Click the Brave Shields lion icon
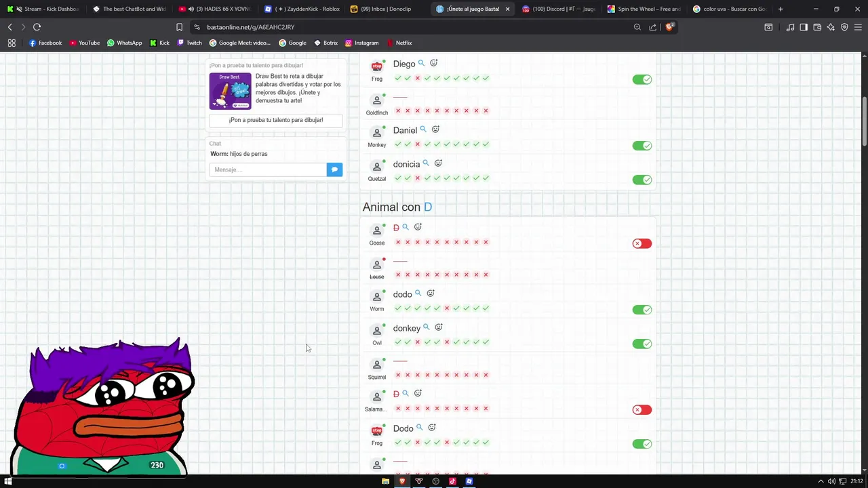This screenshot has height=488, width=868. (x=669, y=27)
